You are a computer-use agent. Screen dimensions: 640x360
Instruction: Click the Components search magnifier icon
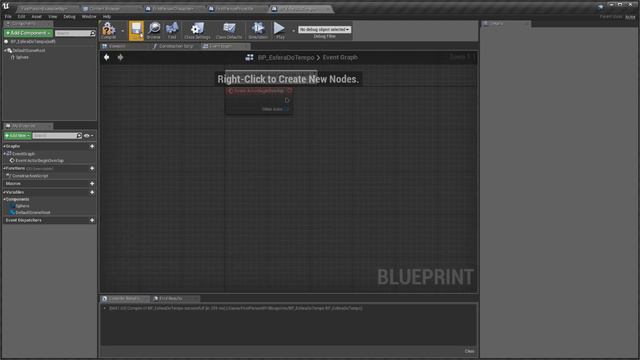[x=93, y=33]
